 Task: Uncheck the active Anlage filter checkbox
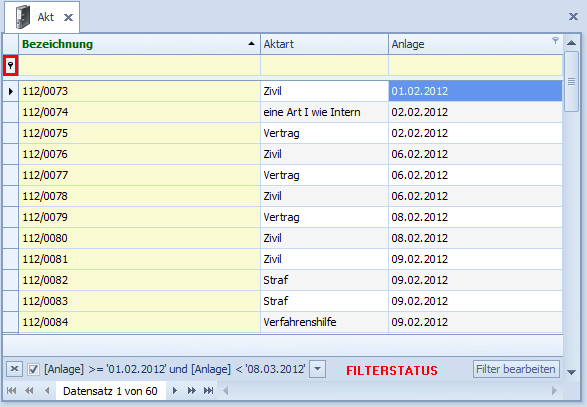pyautogui.click(x=33, y=370)
